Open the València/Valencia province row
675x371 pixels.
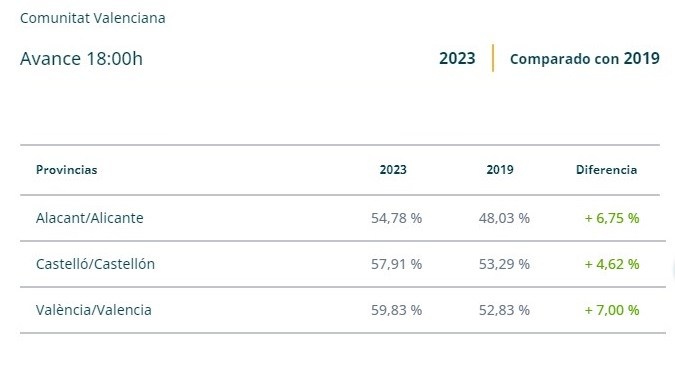[343, 310]
